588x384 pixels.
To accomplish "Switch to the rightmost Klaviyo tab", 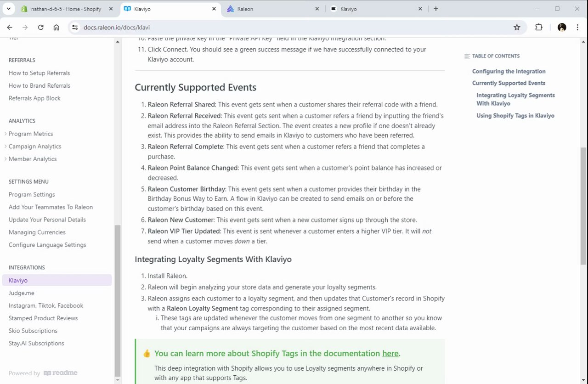I will click(x=377, y=9).
